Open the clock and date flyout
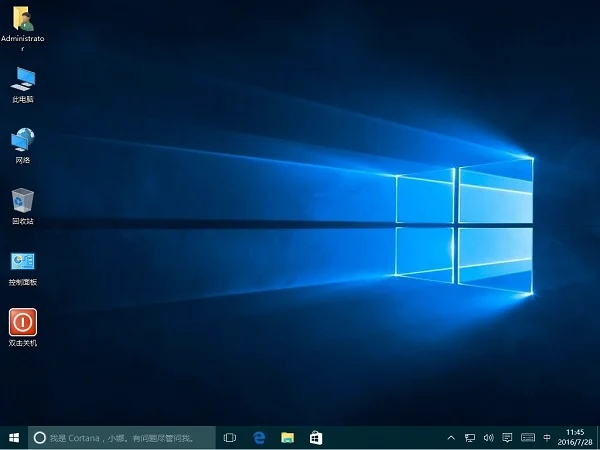Screen dimensions: 600x450 575,437
